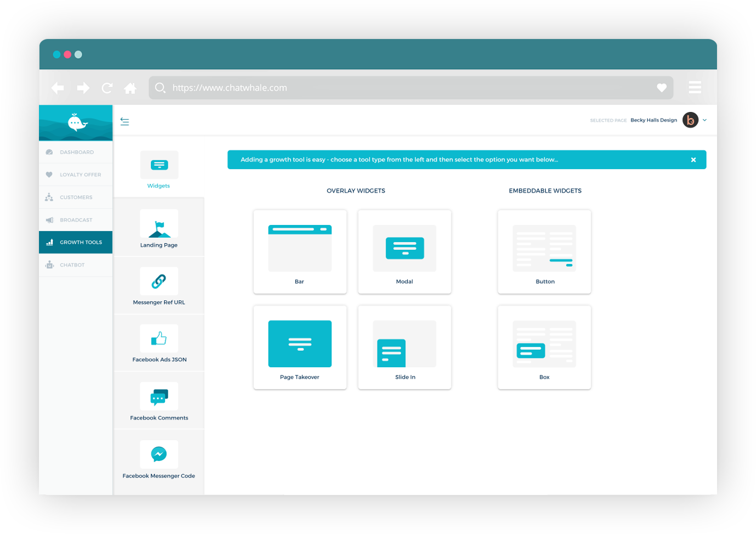
Task: Dismiss the growth tool info banner
Action: (693, 160)
